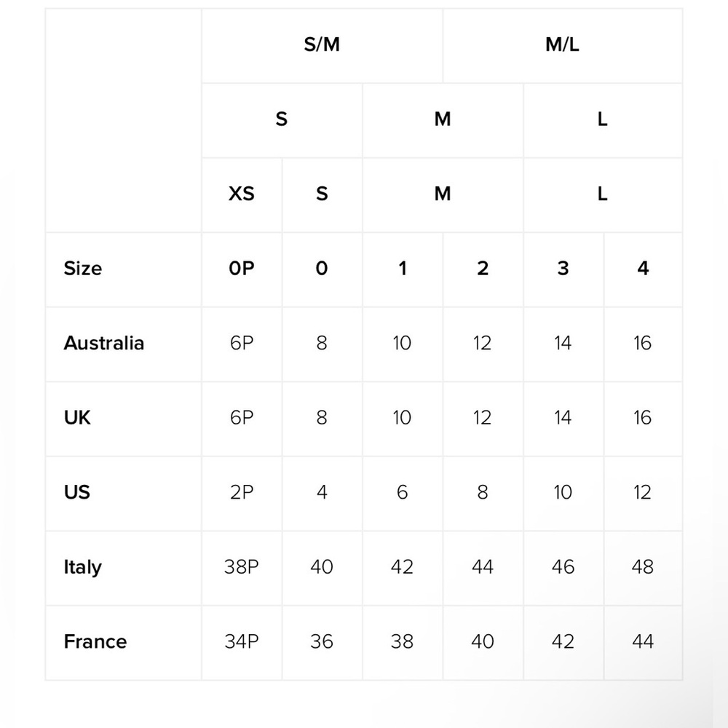728x728 pixels.
Task: Select size 3 header cell
Action: (563, 269)
